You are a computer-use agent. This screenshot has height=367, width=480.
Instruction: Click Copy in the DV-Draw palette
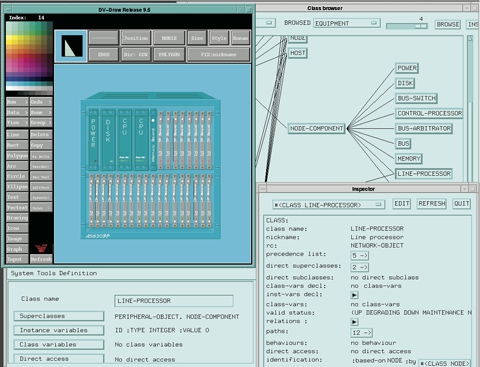pos(41,145)
